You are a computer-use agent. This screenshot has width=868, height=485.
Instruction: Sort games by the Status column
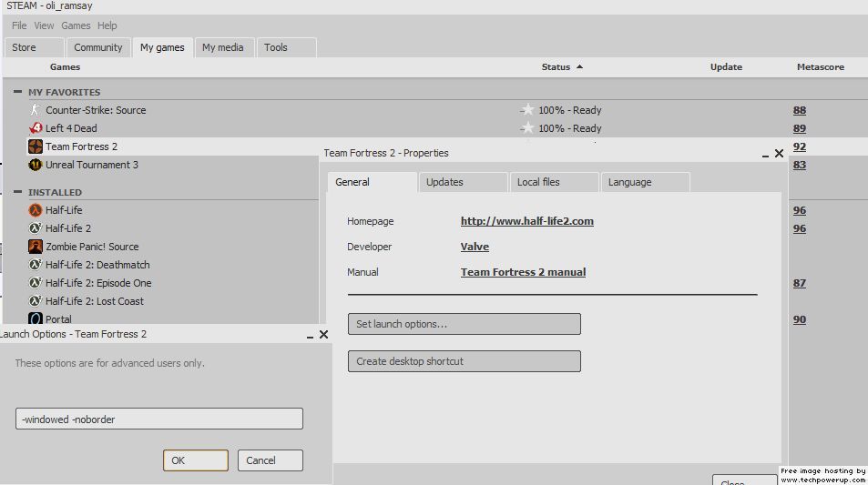pos(556,66)
